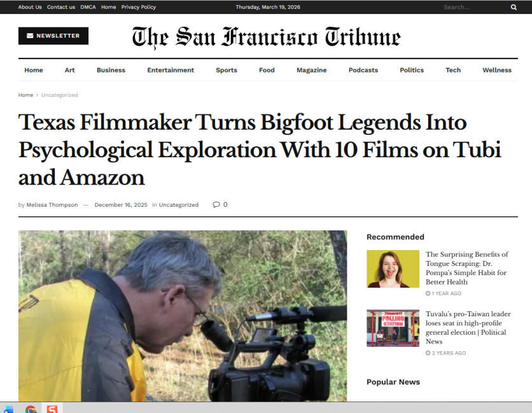
Task: Click the Wellness nav item
Action: [x=497, y=70]
